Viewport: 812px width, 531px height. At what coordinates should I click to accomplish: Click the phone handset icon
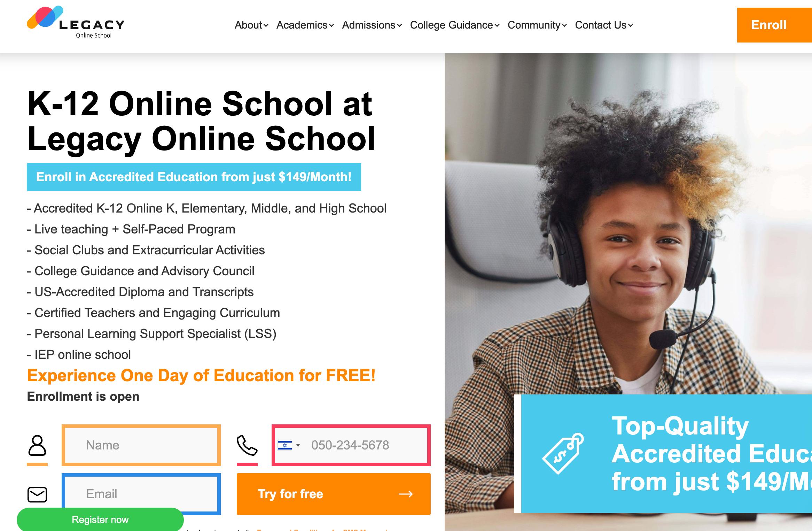click(247, 445)
